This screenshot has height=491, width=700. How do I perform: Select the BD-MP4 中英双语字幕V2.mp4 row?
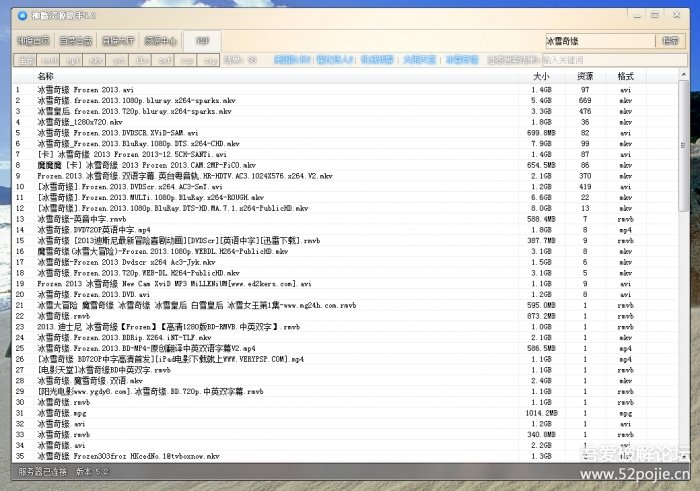point(345,348)
